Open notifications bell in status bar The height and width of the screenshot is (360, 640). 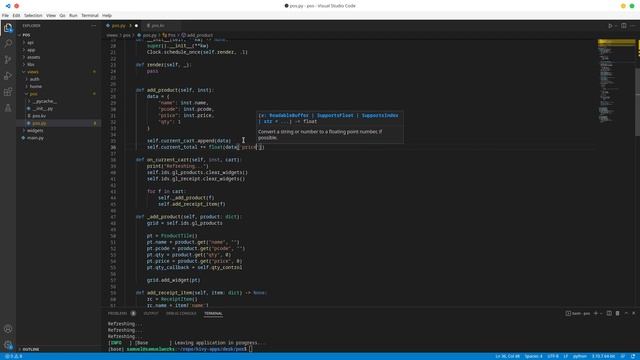pos(633,356)
